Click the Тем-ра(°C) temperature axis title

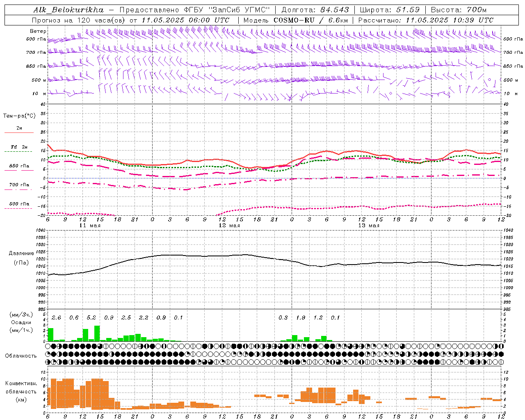pyautogui.click(x=19, y=116)
